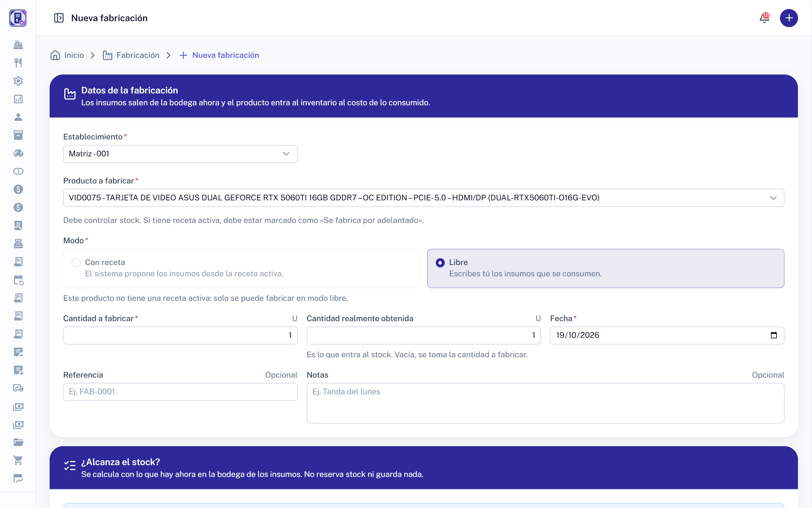812x508 pixels.
Task: Open the line chart trend icon
Action: coord(18,479)
